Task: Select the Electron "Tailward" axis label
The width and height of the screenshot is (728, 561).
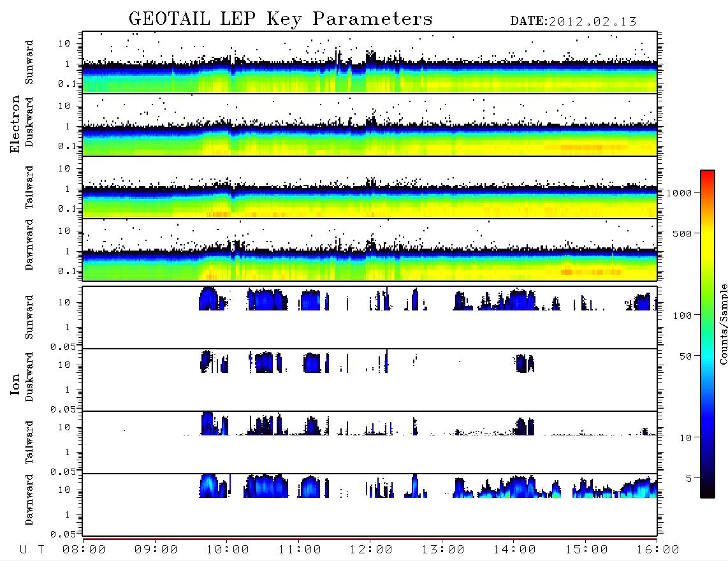Action: coord(29,187)
